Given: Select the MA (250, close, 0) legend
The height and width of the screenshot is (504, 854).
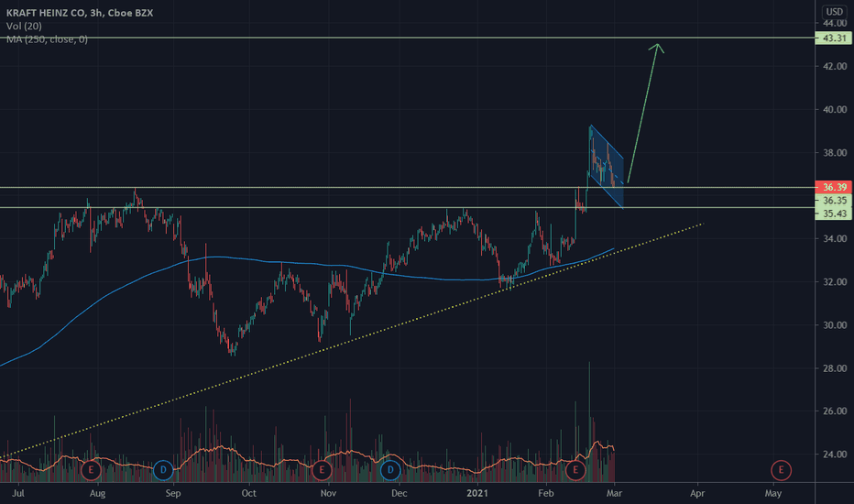Looking at the screenshot, I should pos(47,39).
